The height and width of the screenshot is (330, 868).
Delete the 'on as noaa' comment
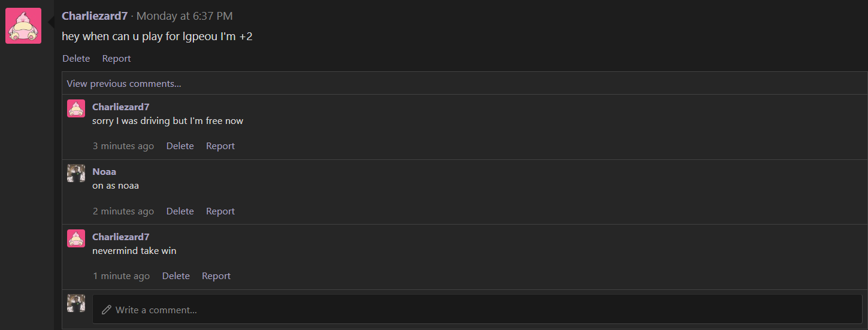pyautogui.click(x=180, y=211)
